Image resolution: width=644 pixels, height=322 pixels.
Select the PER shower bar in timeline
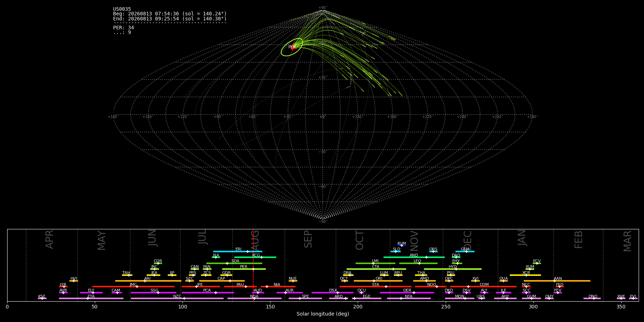[244, 269]
